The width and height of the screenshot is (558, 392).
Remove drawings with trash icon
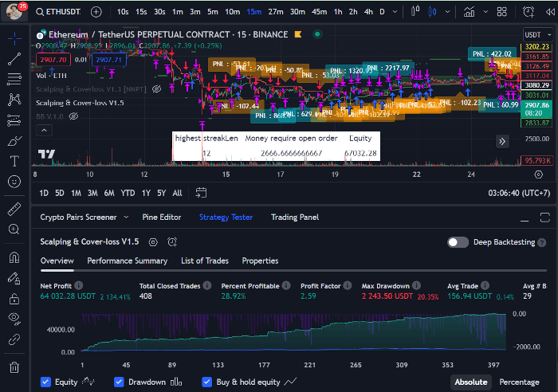click(14, 367)
